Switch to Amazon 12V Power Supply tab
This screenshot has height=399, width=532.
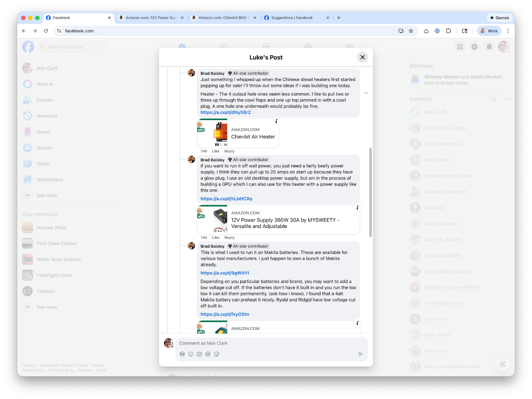point(151,18)
